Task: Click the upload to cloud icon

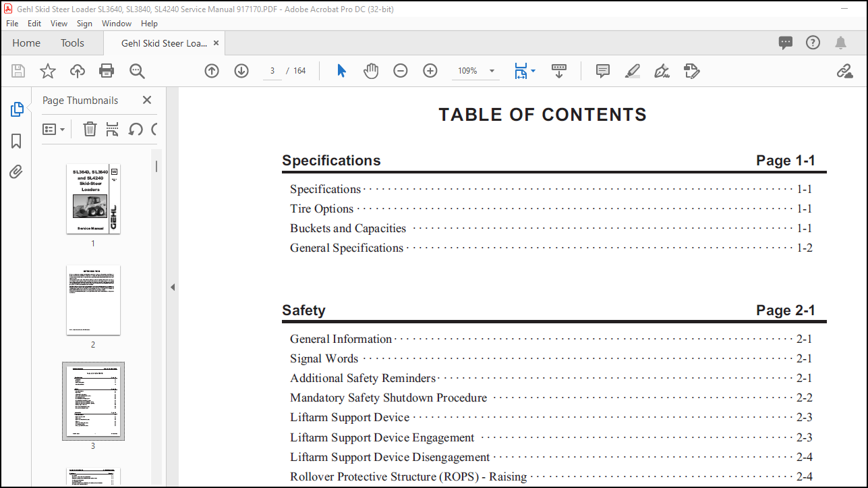Action: coord(78,71)
